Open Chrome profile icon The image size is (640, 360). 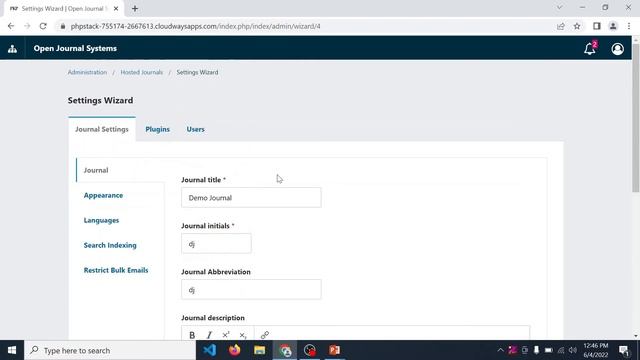[x=613, y=26]
